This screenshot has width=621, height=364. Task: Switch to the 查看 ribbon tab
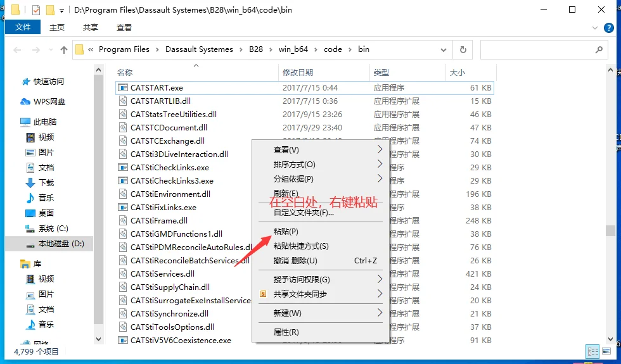(124, 27)
